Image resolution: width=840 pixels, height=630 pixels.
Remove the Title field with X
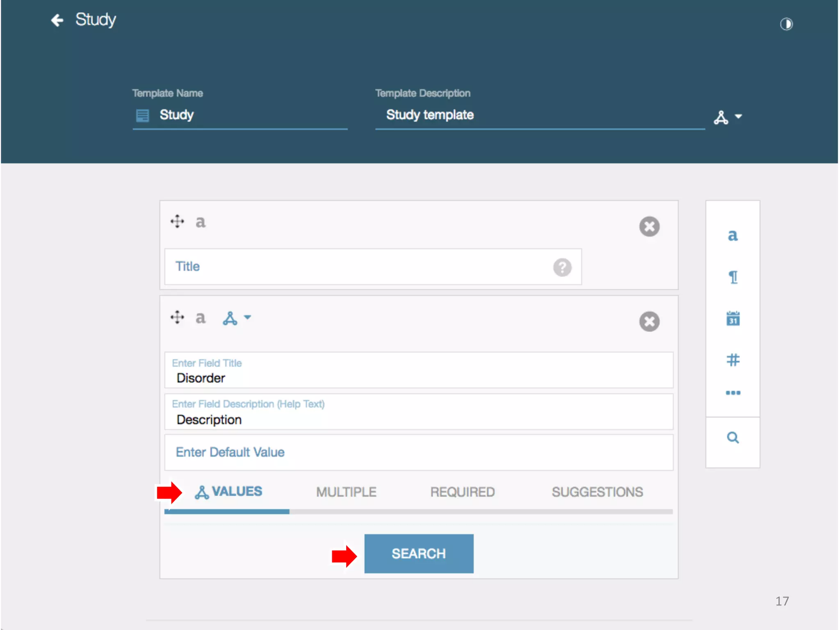point(649,226)
